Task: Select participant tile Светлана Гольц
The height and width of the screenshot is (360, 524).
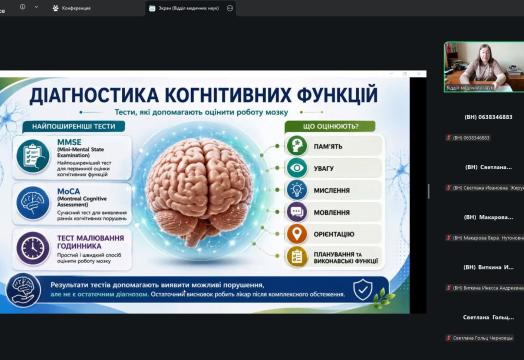Action: (488, 317)
